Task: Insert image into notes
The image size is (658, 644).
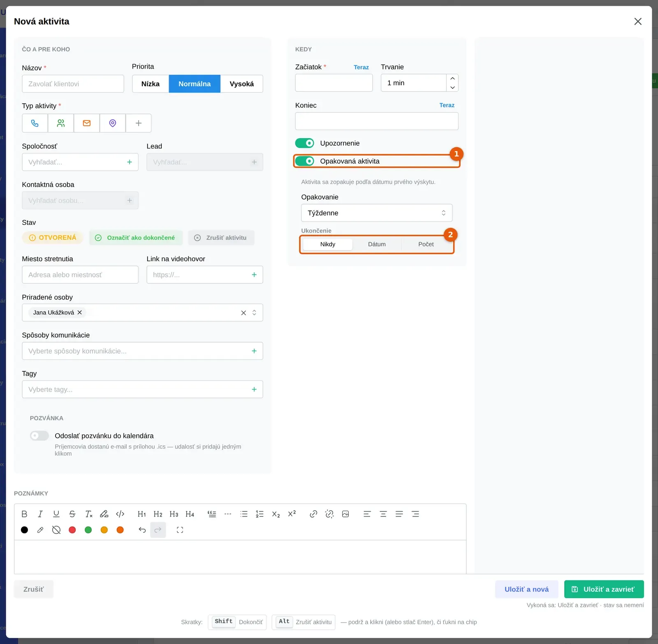Action: pyautogui.click(x=345, y=514)
